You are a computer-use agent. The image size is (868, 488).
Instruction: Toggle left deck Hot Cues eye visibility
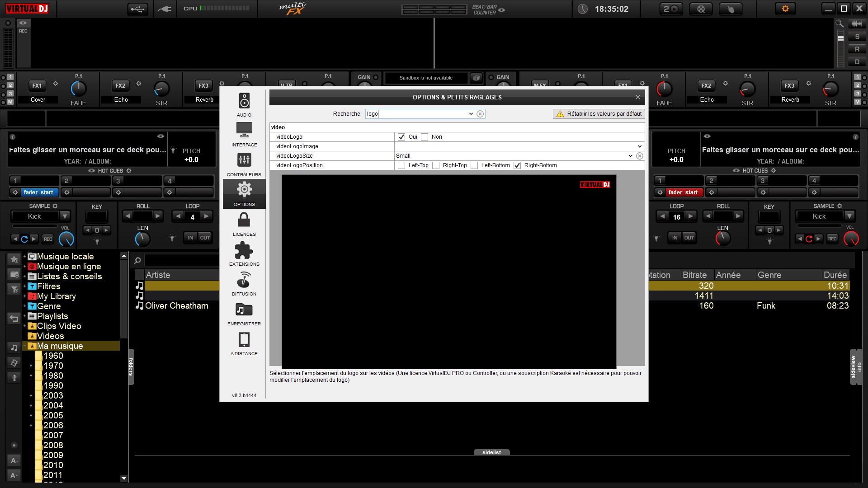pyautogui.click(x=92, y=171)
